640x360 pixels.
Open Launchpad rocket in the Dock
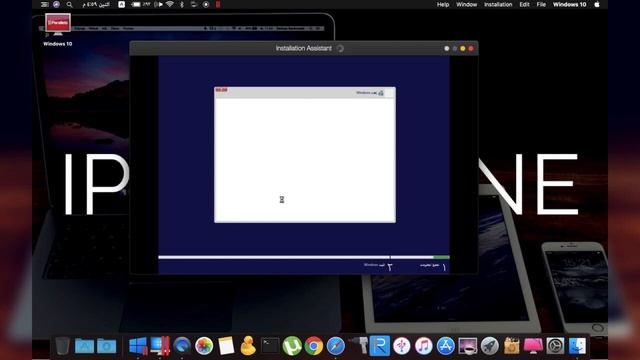(489, 346)
